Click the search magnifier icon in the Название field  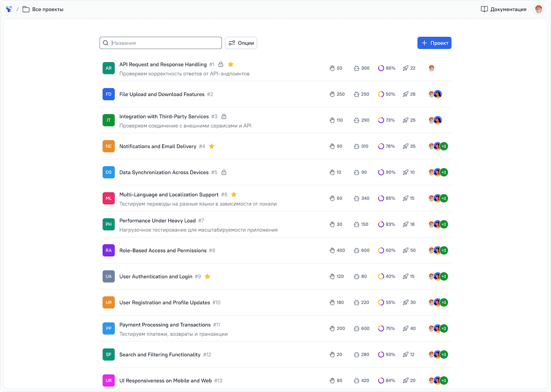click(x=106, y=43)
